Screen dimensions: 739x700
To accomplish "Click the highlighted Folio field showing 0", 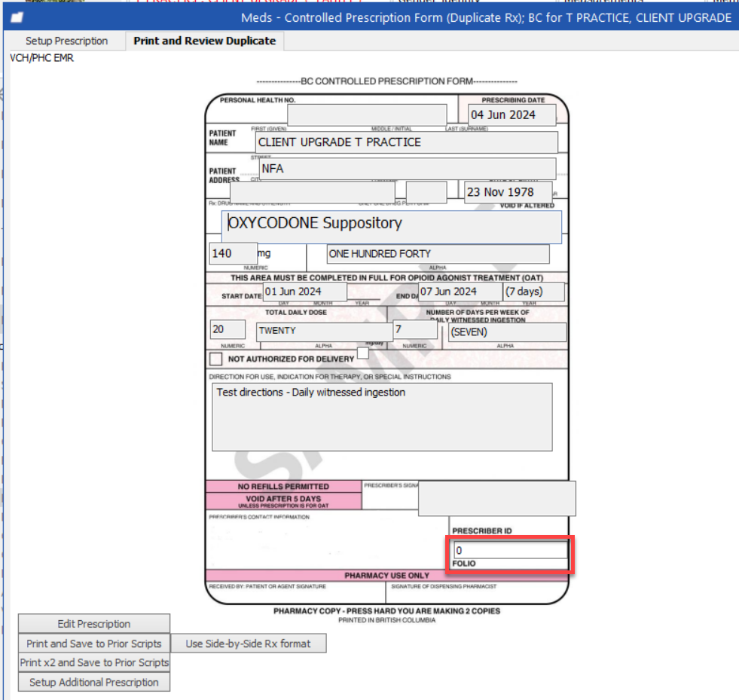I will 510,551.
